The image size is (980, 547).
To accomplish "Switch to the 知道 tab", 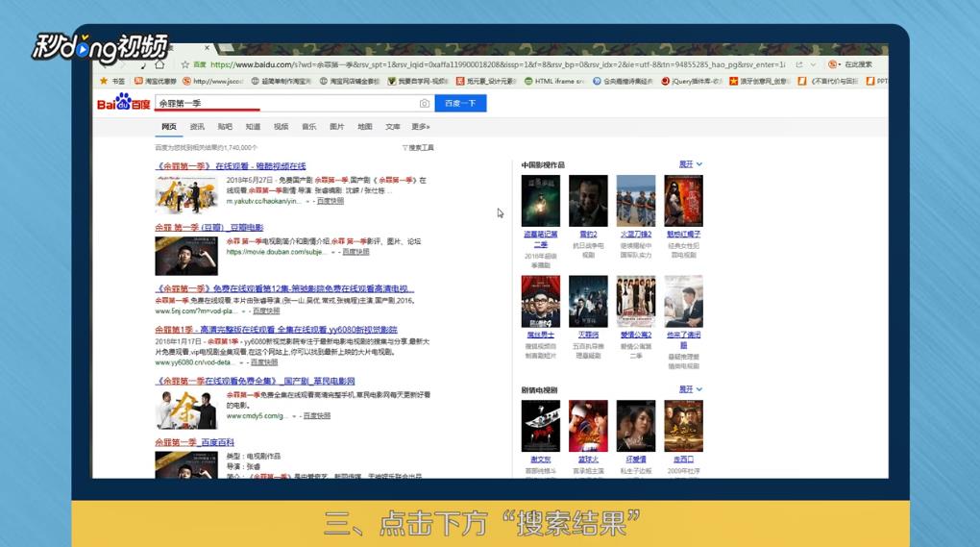I will (253, 126).
